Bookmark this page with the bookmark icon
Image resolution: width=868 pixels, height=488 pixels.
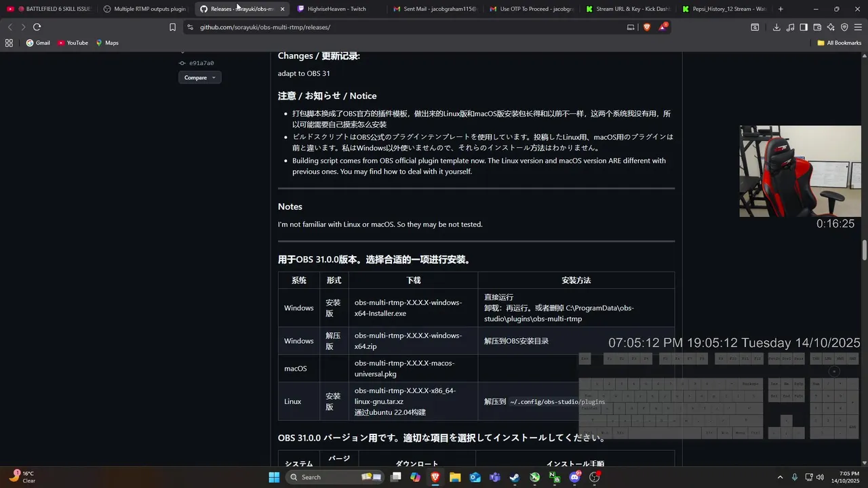172,27
